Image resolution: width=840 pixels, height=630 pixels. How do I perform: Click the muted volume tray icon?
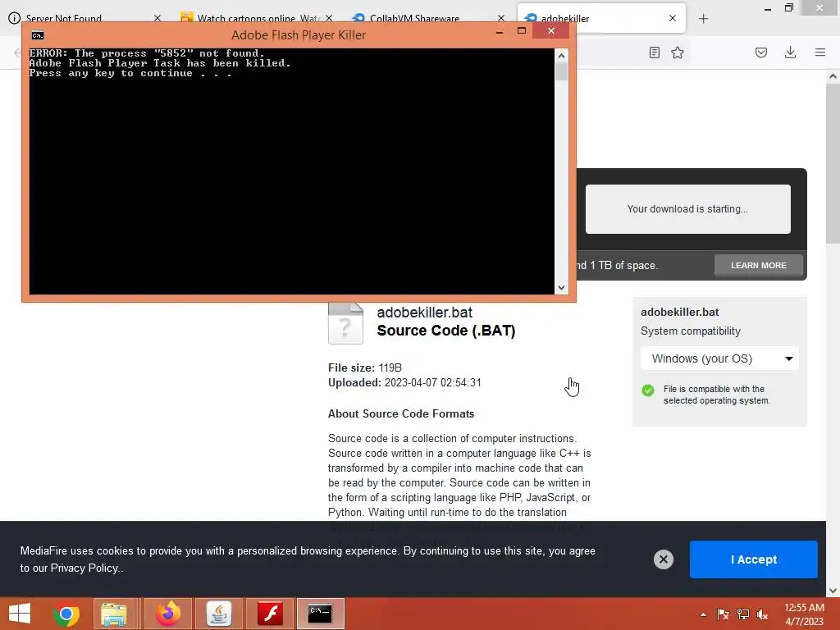pos(762,614)
